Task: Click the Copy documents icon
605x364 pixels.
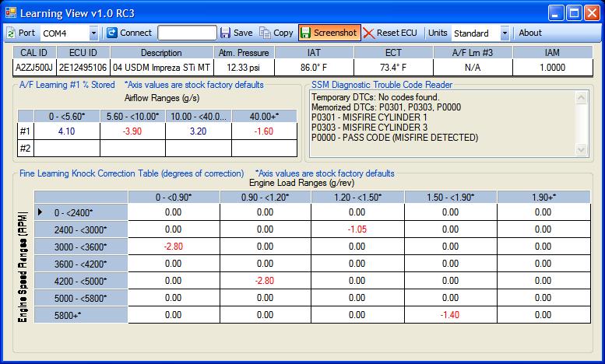Action: (x=265, y=33)
